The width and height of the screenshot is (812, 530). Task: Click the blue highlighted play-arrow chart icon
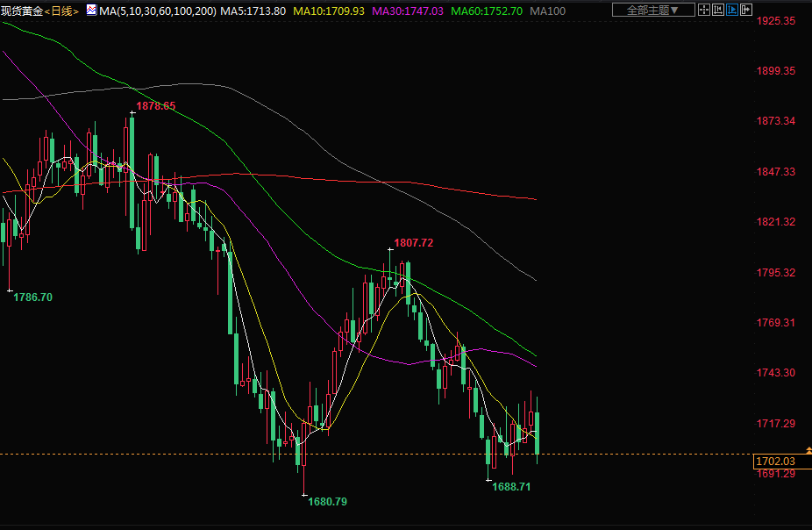732,10
